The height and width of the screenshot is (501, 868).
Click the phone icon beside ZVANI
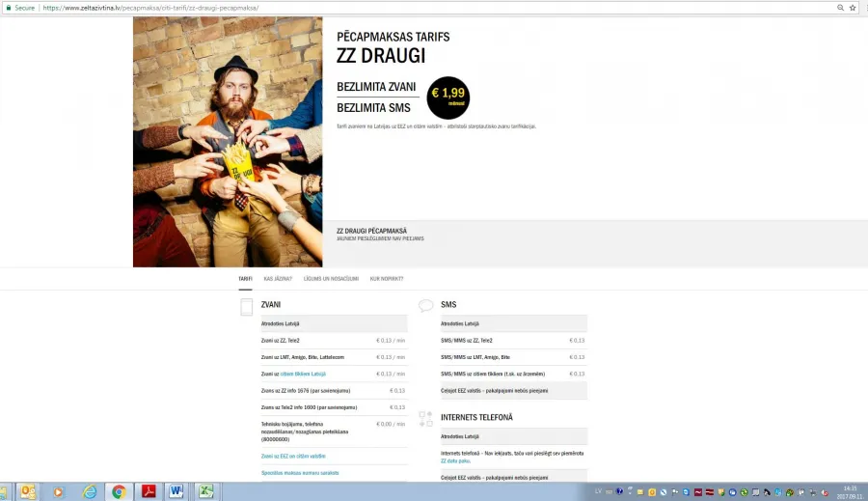[x=247, y=307]
